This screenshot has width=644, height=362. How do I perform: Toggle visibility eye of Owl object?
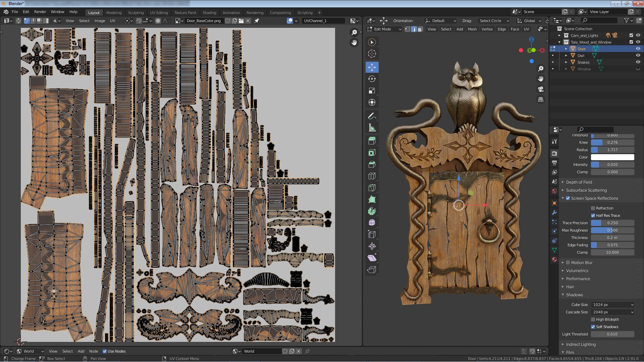638,55
